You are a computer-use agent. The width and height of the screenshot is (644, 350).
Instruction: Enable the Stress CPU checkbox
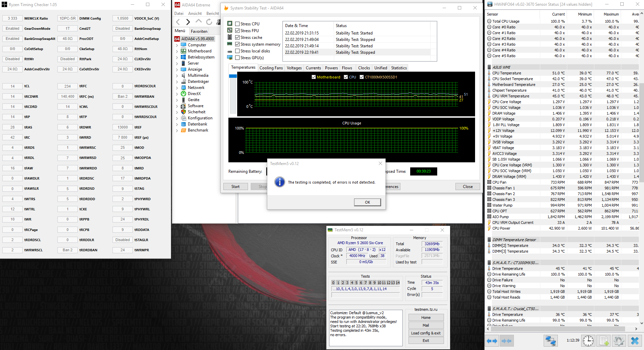(238, 24)
